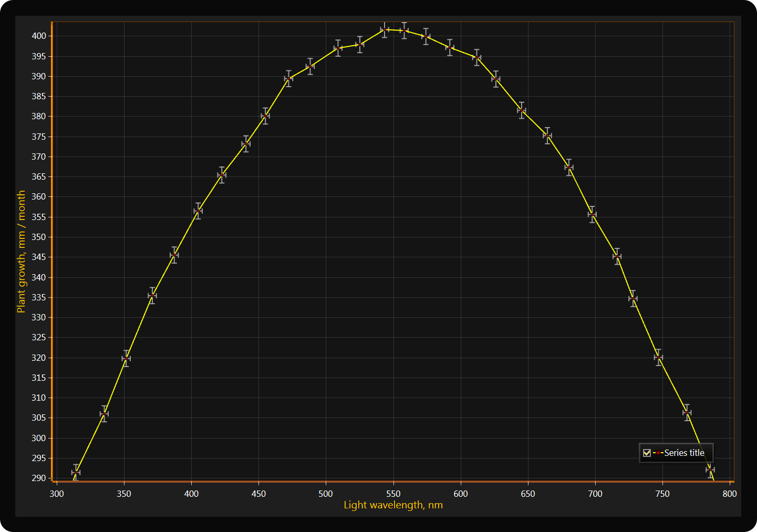Click the 800 tick label on X axis
Viewport: 757px width, 532px height.
tap(729, 494)
